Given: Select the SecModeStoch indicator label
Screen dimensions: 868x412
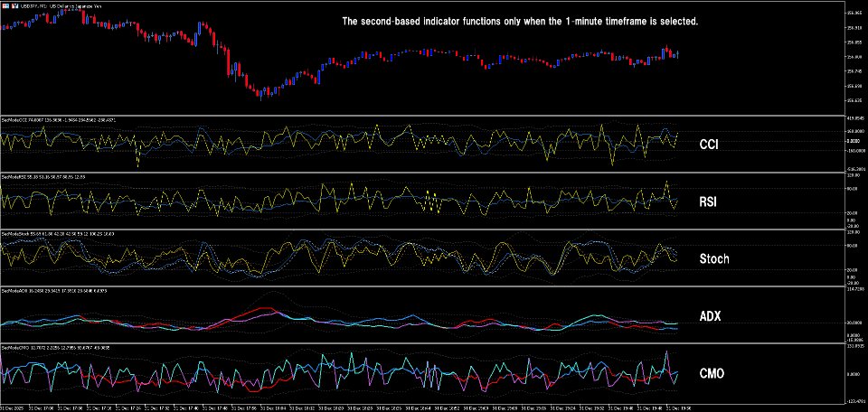Looking at the screenshot, I should coord(58,234).
